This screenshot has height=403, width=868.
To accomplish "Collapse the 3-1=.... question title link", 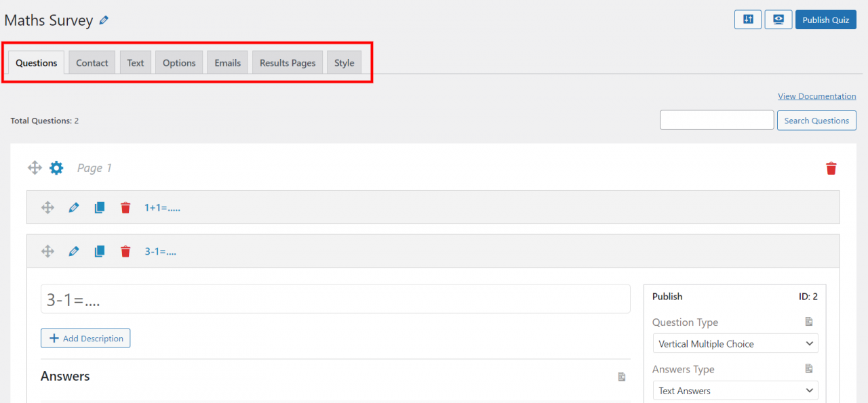I will pos(160,251).
